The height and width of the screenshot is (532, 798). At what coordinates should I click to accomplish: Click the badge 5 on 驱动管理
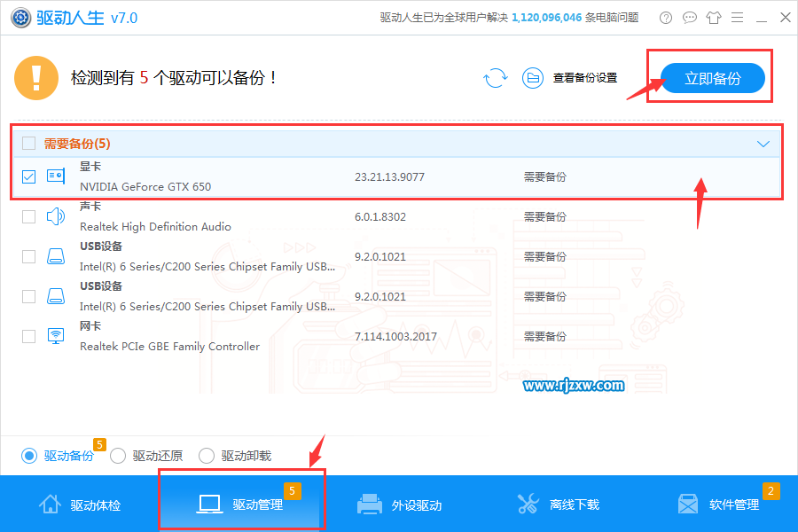pos(292,490)
